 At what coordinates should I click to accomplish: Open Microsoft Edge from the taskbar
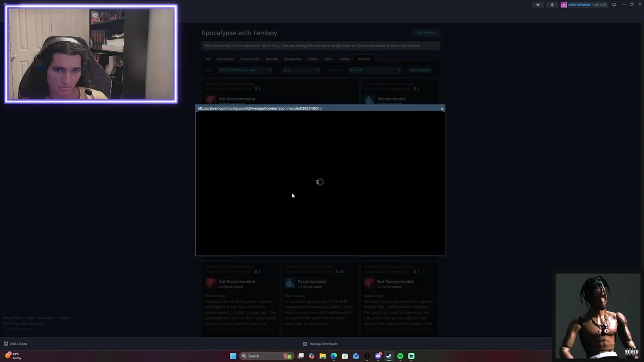point(334,356)
